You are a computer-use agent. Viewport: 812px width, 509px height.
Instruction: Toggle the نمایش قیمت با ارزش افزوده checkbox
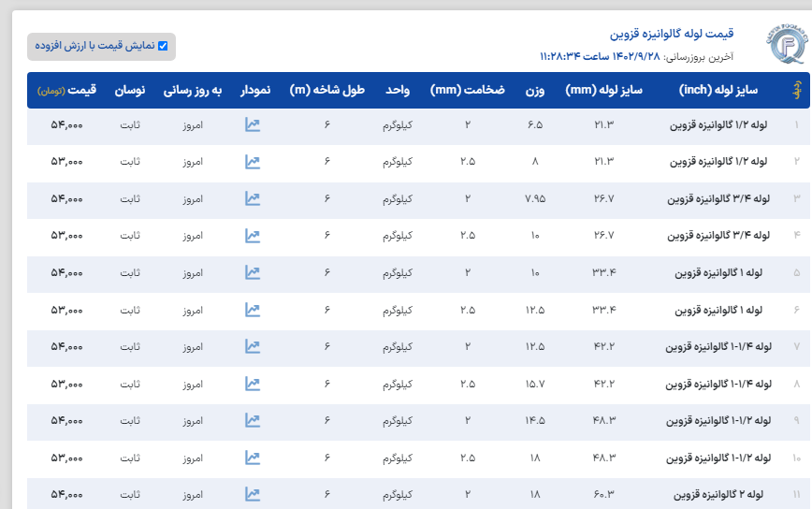163,45
